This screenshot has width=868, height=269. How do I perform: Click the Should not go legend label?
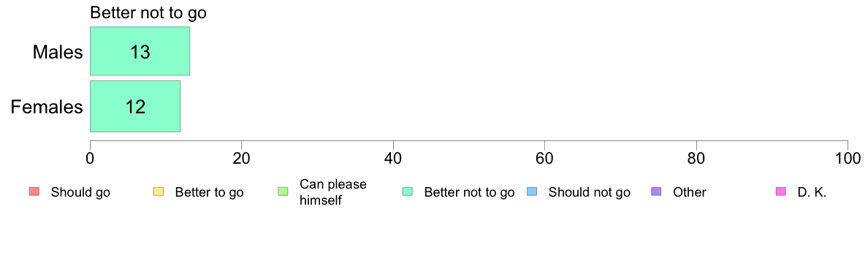(x=589, y=193)
